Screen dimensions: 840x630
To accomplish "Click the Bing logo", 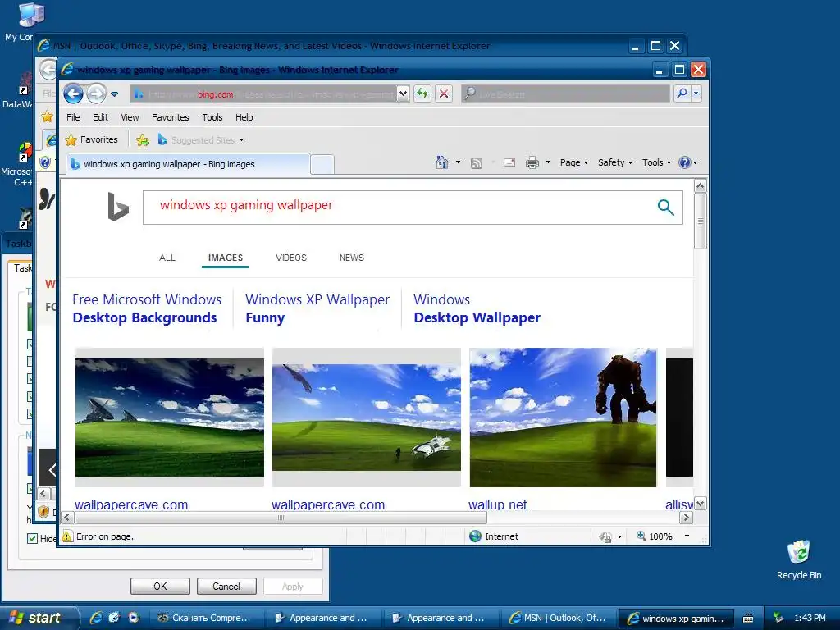I will click(x=118, y=206).
